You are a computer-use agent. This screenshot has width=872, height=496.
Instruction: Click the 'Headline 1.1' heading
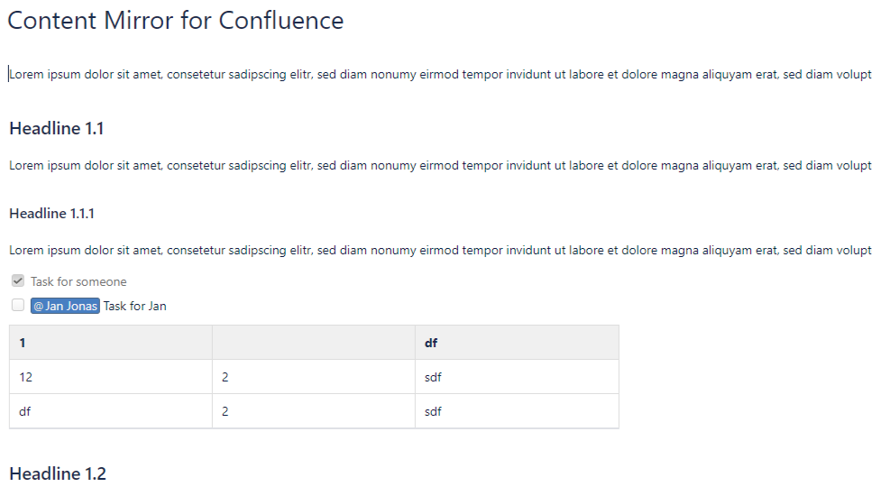click(x=56, y=128)
